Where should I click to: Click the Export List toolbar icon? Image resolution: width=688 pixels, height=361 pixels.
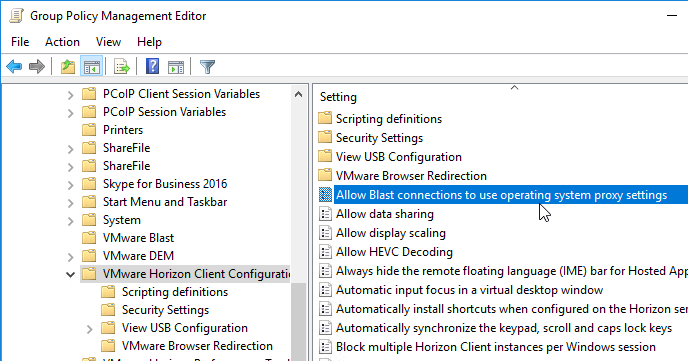122,67
